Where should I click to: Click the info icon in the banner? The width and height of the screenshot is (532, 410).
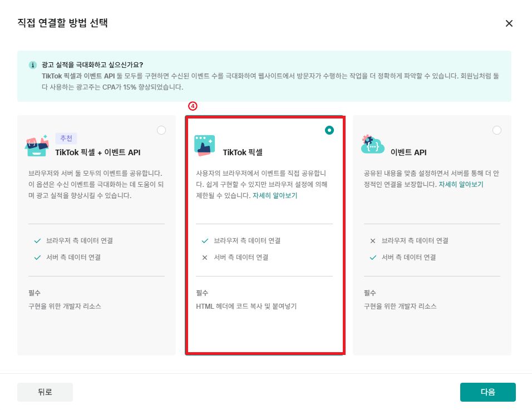[33, 65]
